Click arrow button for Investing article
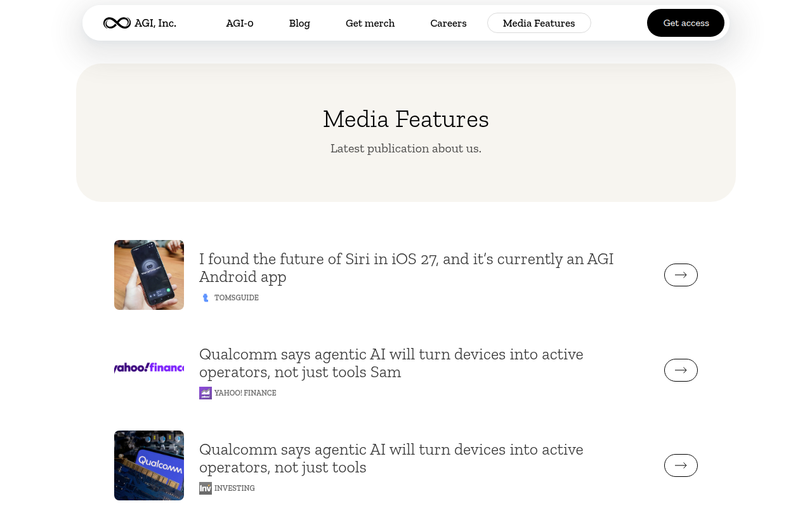The width and height of the screenshot is (812, 508). click(x=681, y=465)
